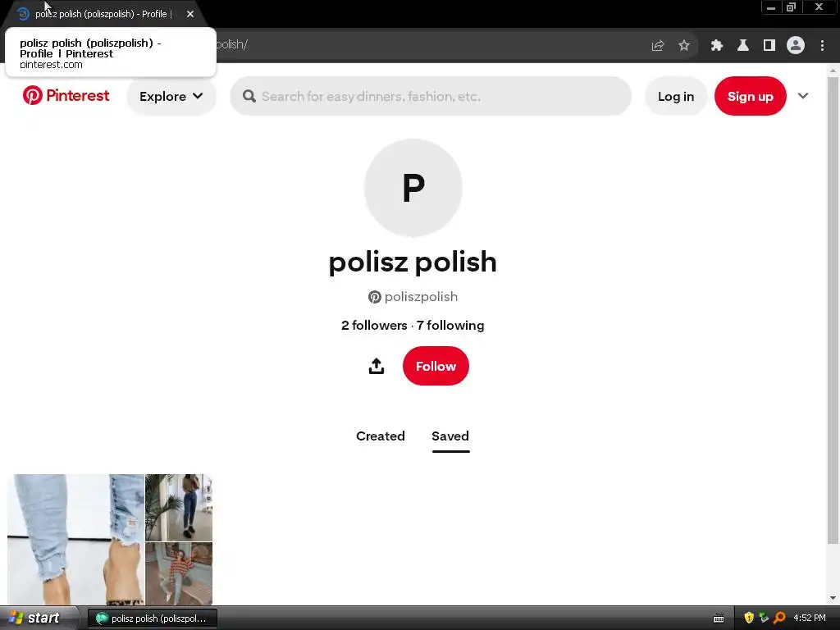This screenshot has height=630, width=840.
Task: Open the Chrome profile account icon
Action: pos(796,46)
